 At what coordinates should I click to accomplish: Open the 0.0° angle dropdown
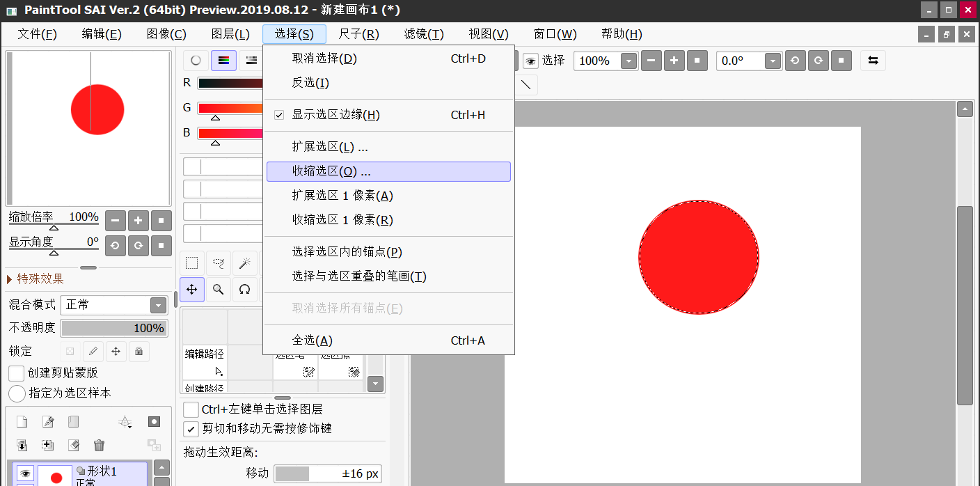tap(773, 61)
